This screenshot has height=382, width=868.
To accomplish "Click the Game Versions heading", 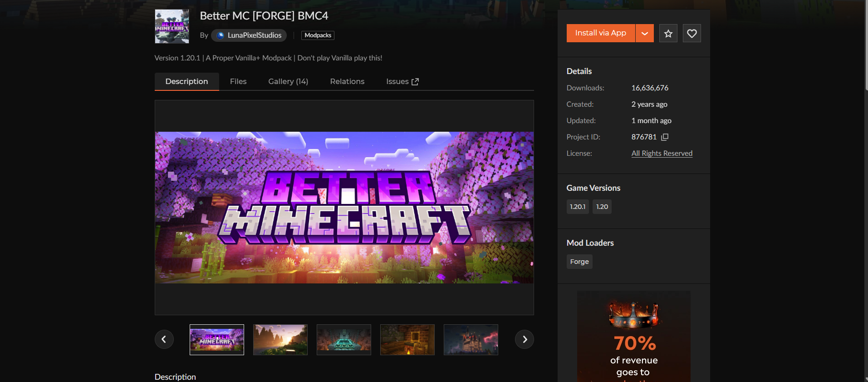I will click(593, 188).
